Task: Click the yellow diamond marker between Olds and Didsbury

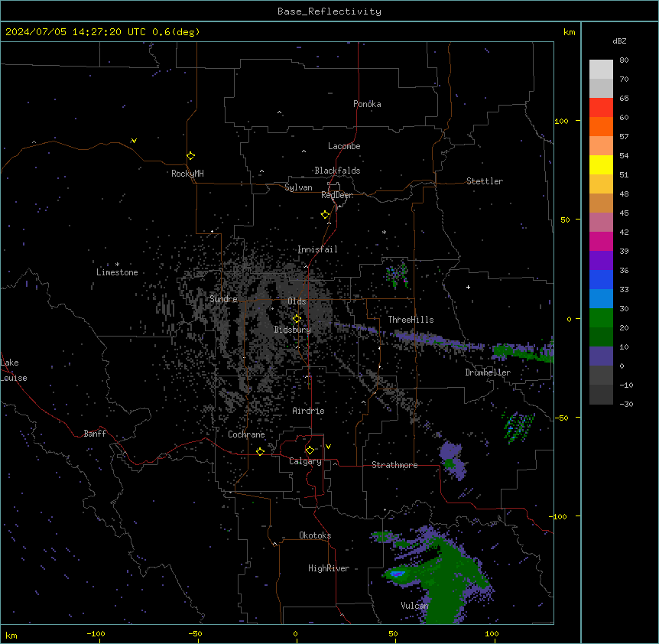Action: (x=297, y=319)
